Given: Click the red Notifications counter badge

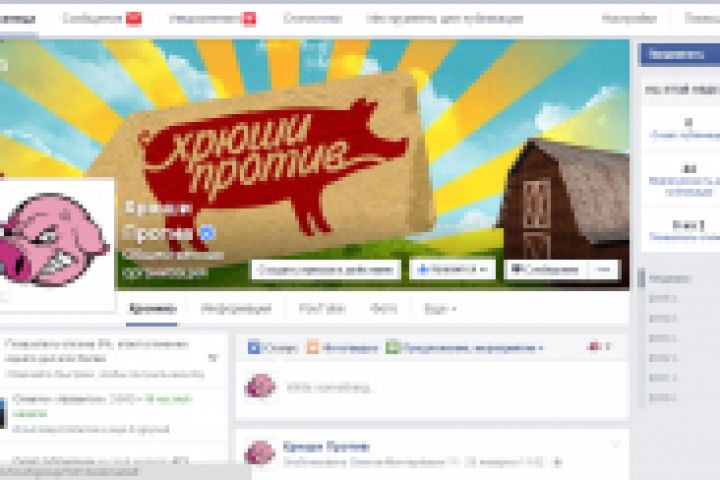Looking at the screenshot, I should [249, 18].
